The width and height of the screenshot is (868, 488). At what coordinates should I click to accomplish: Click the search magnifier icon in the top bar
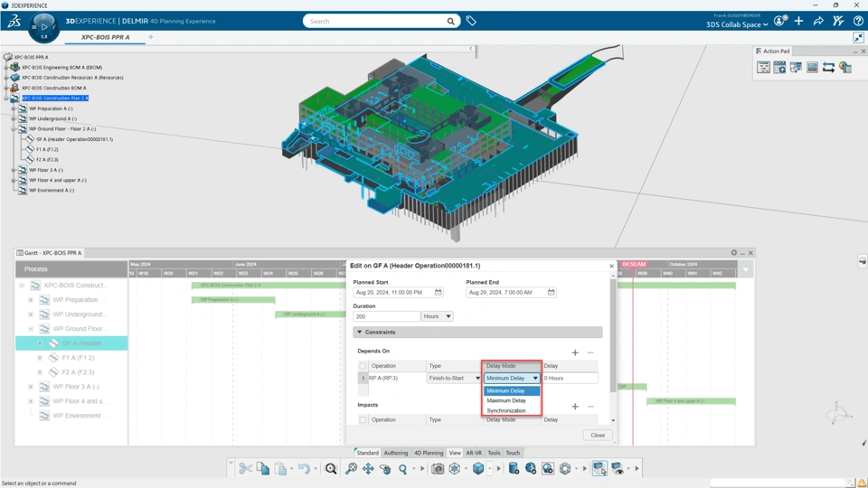coord(450,21)
